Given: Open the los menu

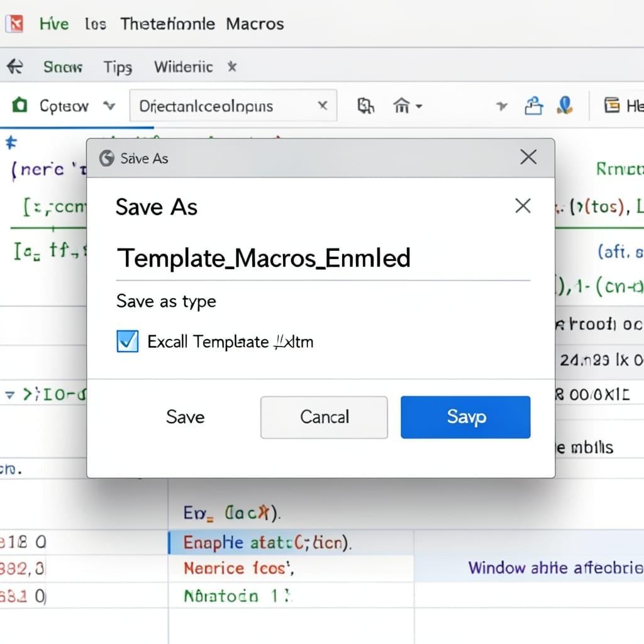Looking at the screenshot, I should (96, 24).
